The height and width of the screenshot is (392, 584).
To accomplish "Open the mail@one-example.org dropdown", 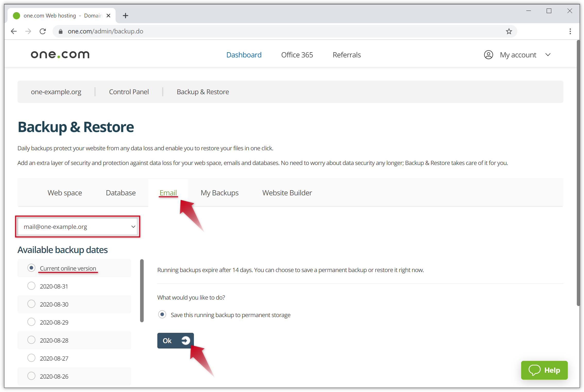I will [78, 227].
